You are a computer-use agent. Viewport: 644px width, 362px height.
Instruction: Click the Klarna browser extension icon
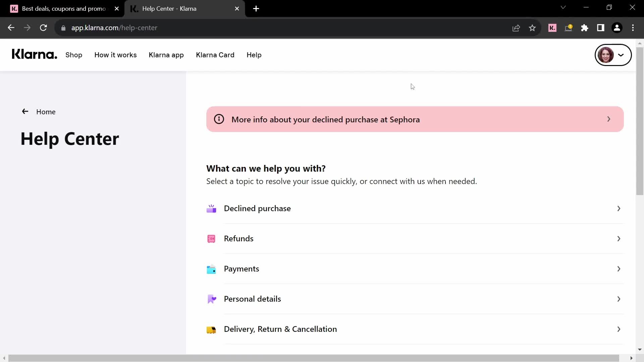coord(552,27)
